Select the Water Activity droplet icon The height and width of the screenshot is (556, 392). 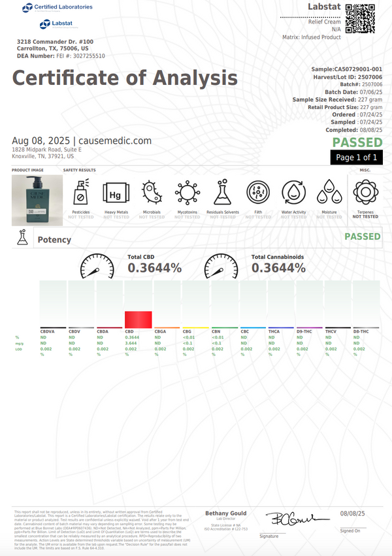294,193
